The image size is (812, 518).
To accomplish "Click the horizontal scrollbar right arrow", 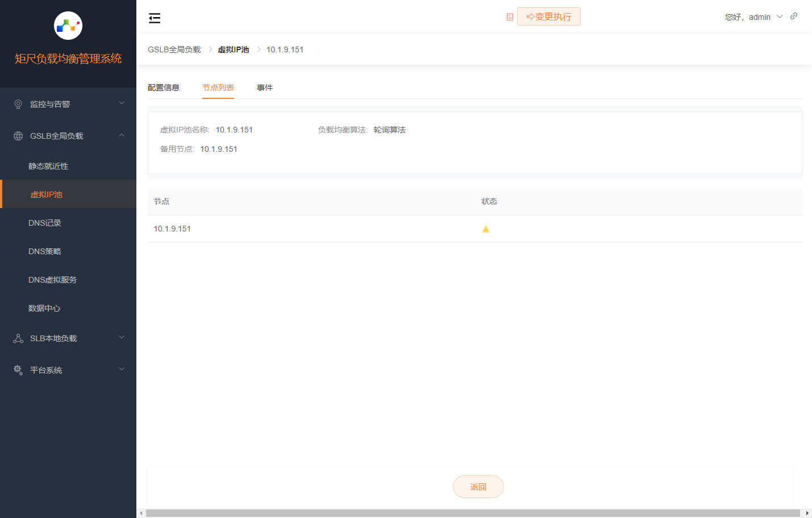I will click(x=807, y=513).
